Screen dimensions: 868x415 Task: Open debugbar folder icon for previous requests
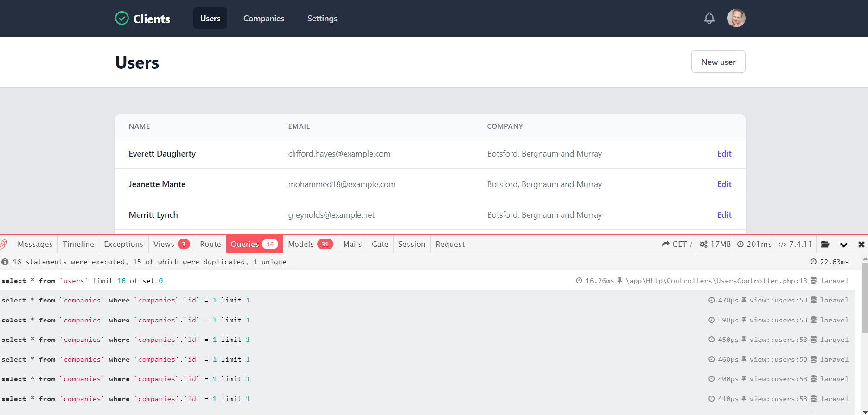point(825,244)
